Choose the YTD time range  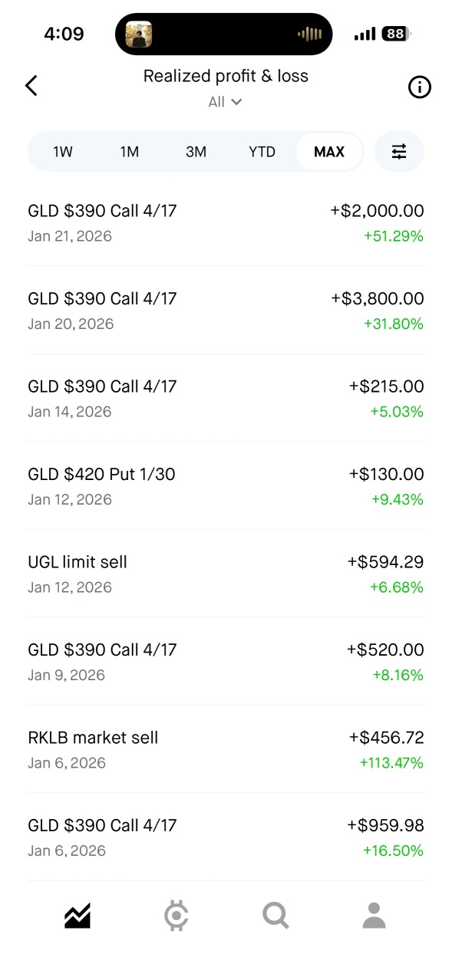[x=262, y=152]
